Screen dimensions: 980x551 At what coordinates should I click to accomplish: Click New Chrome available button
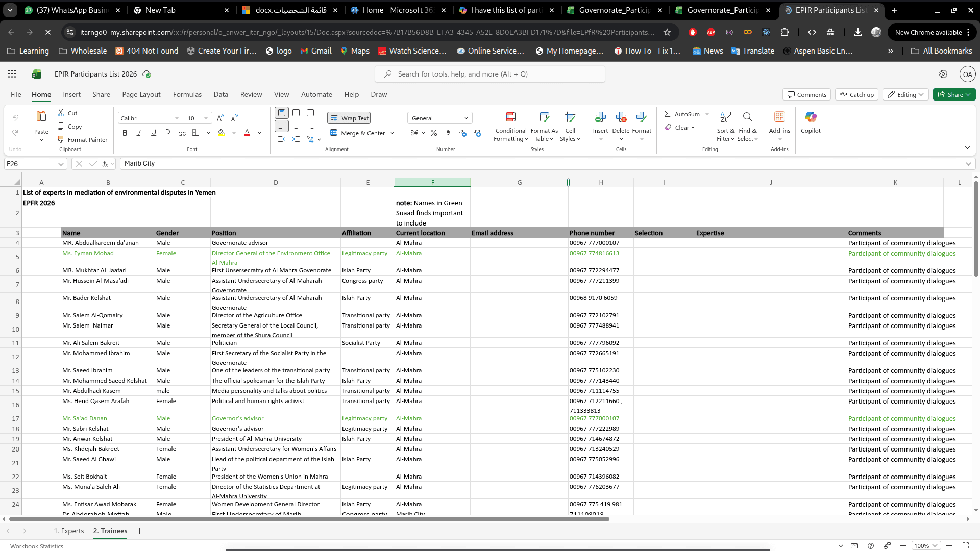(x=932, y=32)
